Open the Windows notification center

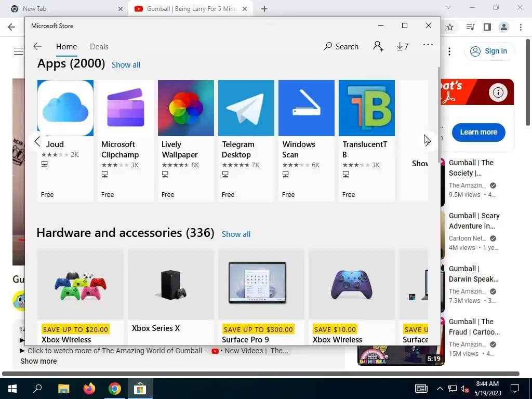[515, 389]
